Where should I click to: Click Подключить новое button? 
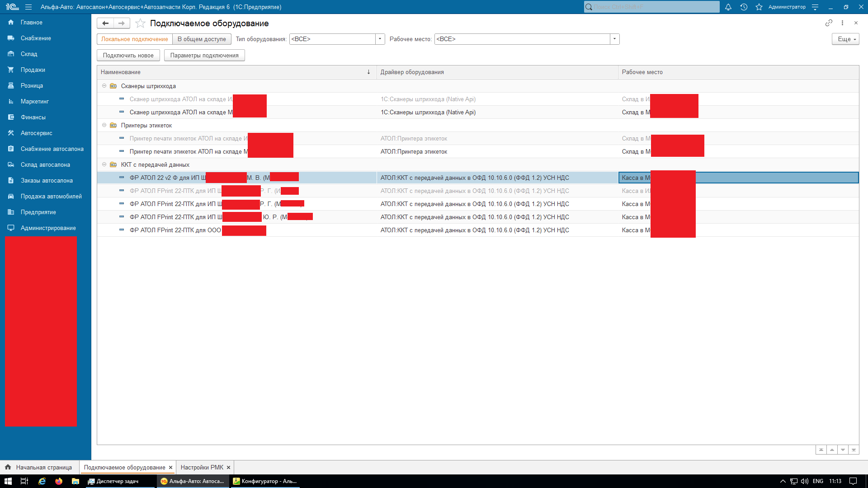[x=128, y=55]
